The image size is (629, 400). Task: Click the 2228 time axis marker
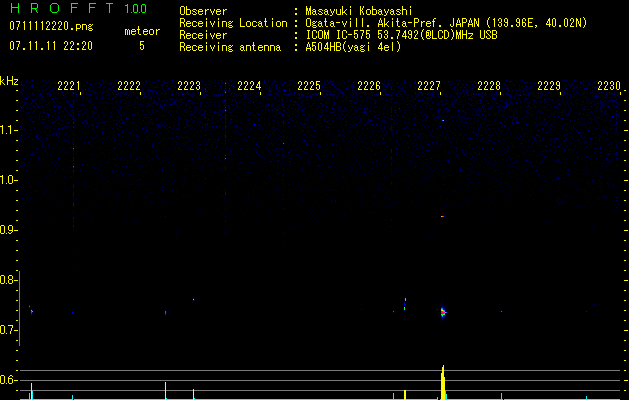tap(489, 86)
